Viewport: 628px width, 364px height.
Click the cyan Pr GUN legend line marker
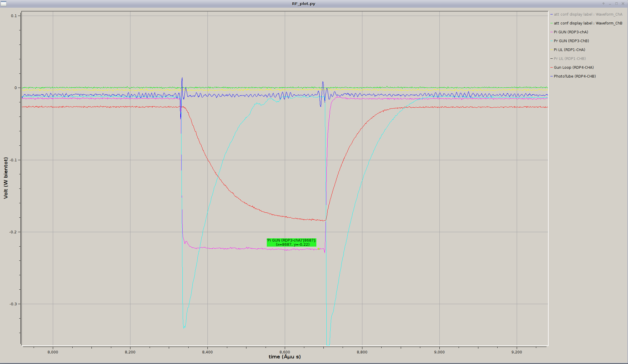(x=551, y=41)
